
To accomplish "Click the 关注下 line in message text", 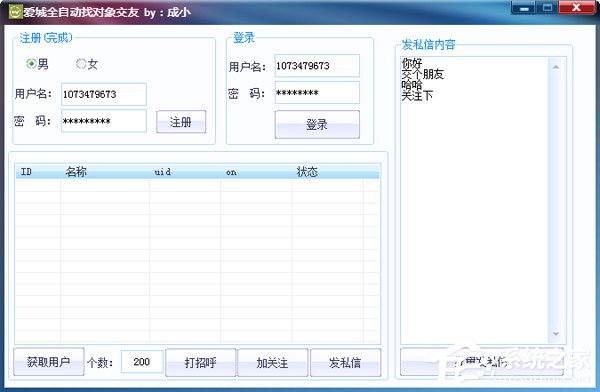I will (417, 95).
